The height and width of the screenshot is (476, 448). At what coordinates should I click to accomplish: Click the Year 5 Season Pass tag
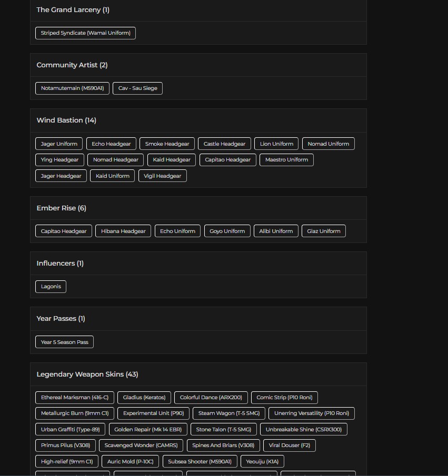[64, 342]
